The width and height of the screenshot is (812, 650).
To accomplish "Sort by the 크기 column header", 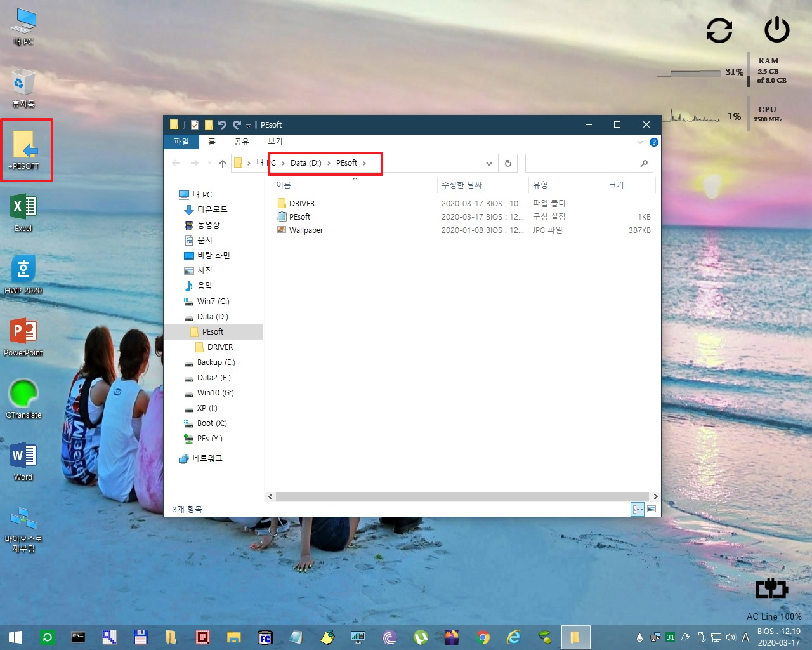I will [x=617, y=185].
